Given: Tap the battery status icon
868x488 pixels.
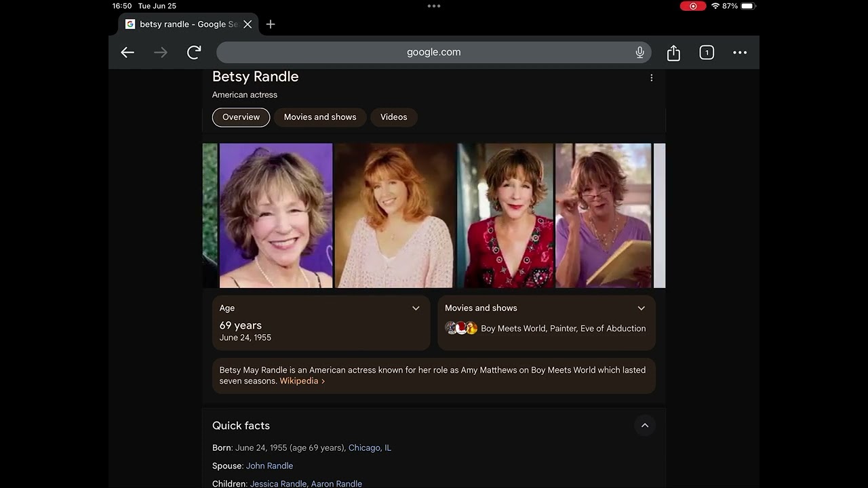Looking at the screenshot, I should pyautogui.click(x=748, y=6).
